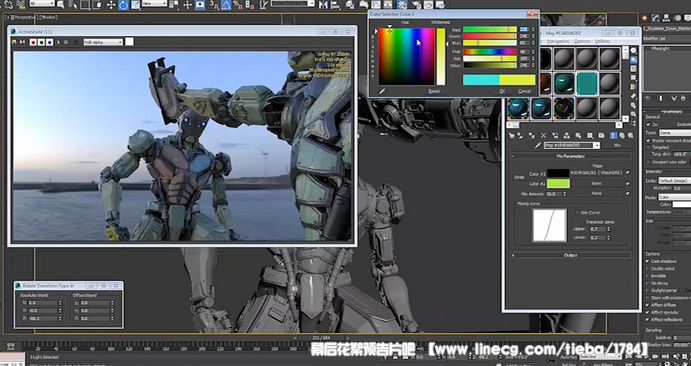
Task: Open the Options menu in Material Editor
Action: [581, 41]
